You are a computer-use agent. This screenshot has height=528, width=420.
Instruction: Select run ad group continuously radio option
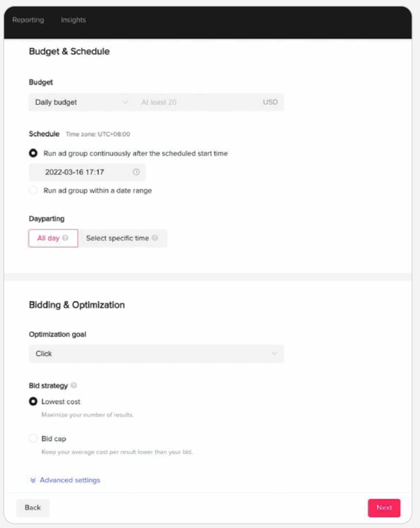(x=33, y=153)
